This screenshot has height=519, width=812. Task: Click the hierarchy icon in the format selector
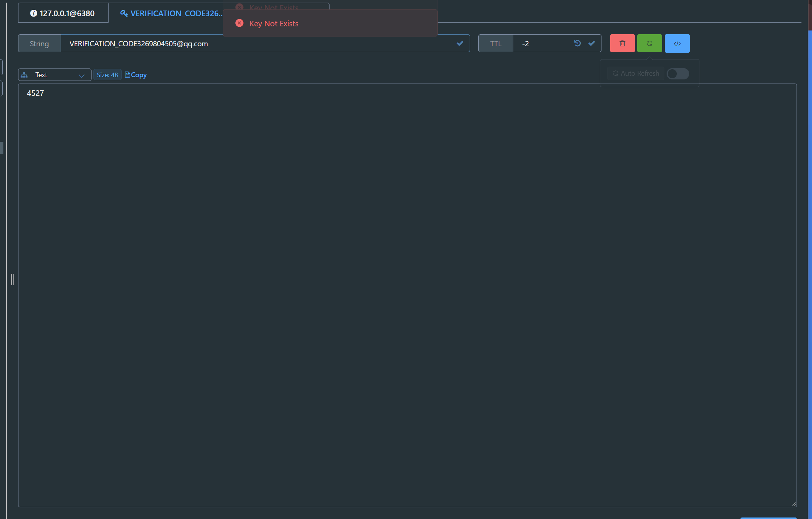(x=24, y=75)
